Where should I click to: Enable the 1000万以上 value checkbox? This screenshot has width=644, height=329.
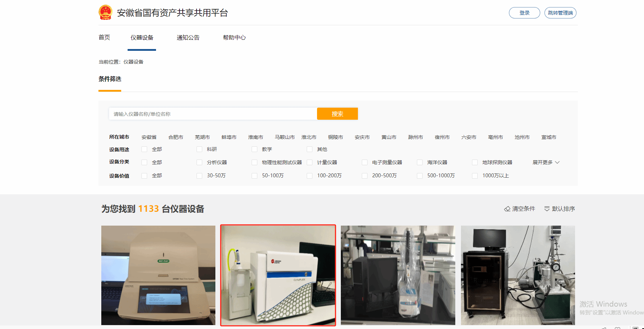[475, 176]
